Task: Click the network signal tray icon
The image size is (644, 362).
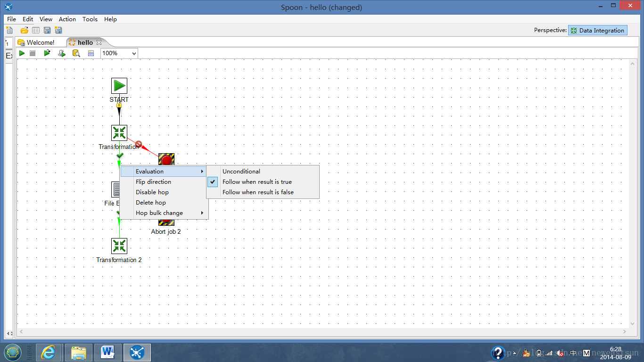Action: pos(549,353)
